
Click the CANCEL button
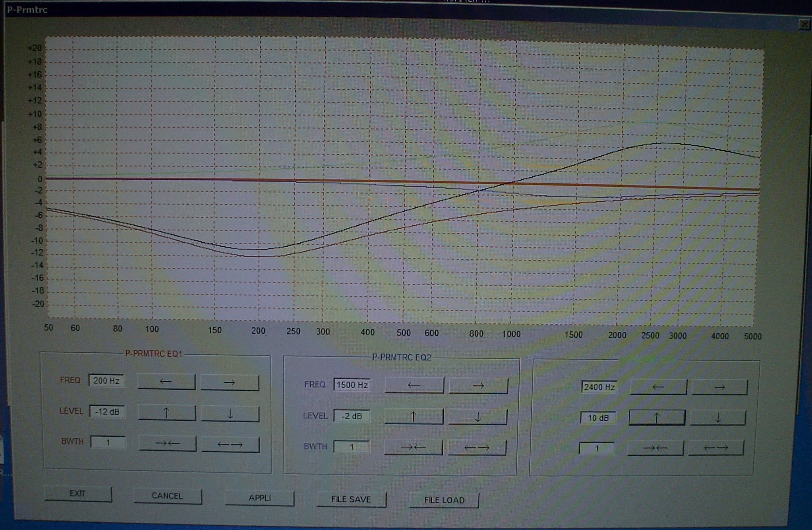pyautogui.click(x=167, y=496)
